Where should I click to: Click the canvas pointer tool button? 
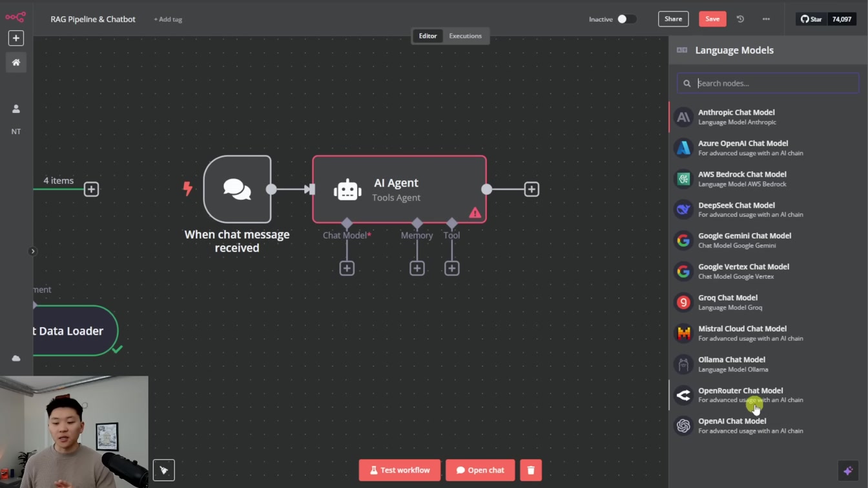[163, 470]
